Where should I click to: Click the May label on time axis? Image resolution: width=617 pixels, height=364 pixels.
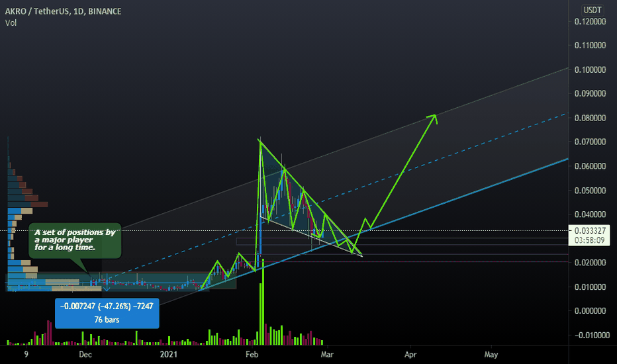(491, 355)
